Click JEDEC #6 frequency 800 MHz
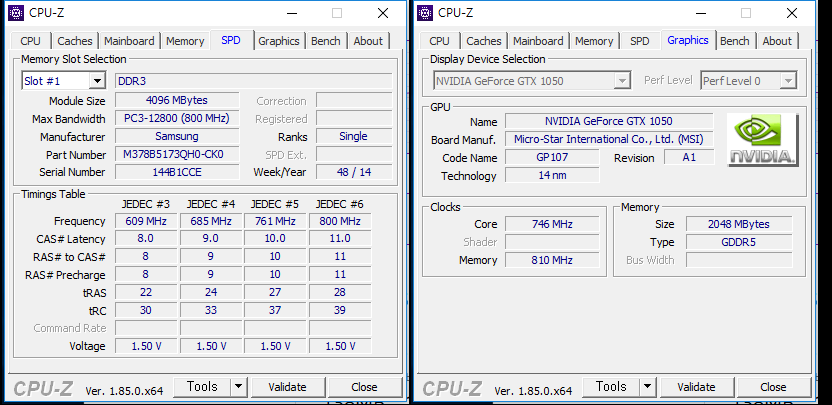 pos(340,221)
